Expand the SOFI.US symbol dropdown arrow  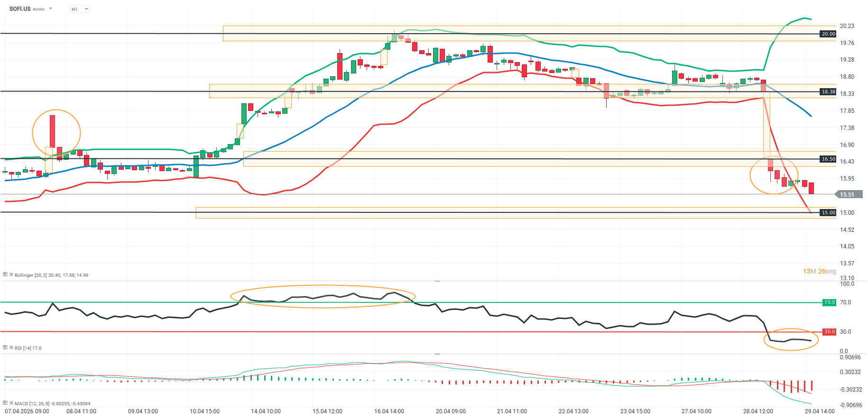click(x=51, y=9)
